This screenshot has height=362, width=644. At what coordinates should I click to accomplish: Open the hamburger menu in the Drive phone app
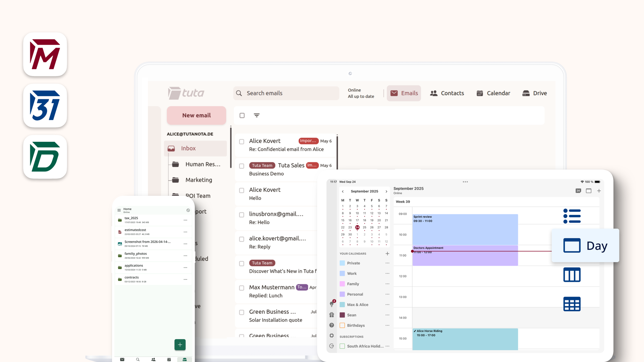pyautogui.click(x=119, y=210)
